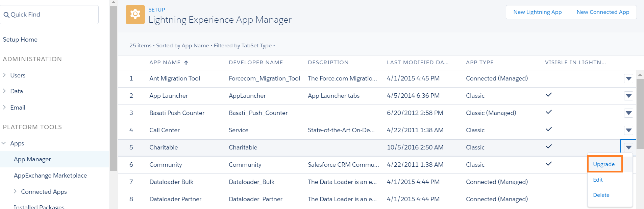Expand the Users section in sidebar
Image resolution: width=644 pixels, height=209 pixels.
click(x=4, y=75)
